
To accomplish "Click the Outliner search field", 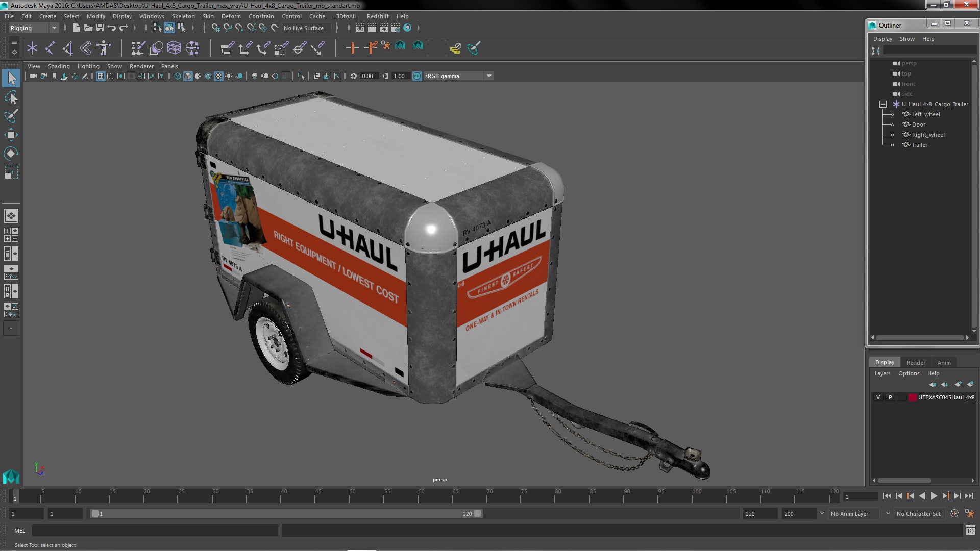I will (x=929, y=50).
